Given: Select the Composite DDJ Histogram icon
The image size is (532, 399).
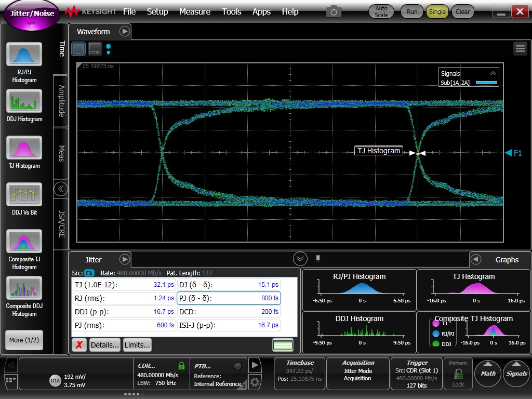Looking at the screenshot, I should tap(24, 288).
